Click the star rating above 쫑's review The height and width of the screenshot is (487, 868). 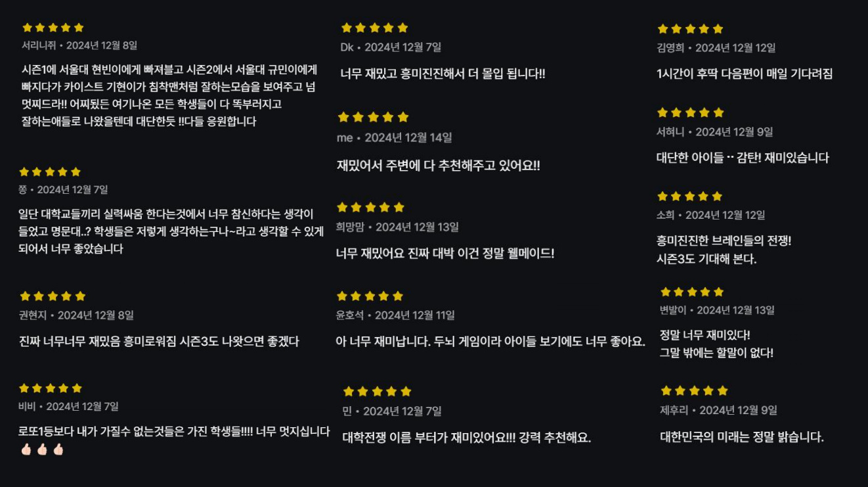pos(50,172)
